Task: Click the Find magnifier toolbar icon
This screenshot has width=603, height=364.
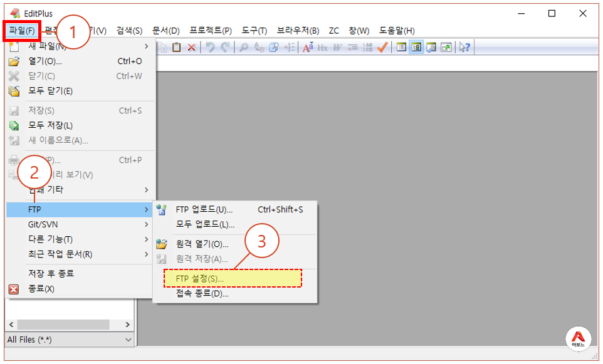Action: (244, 47)
